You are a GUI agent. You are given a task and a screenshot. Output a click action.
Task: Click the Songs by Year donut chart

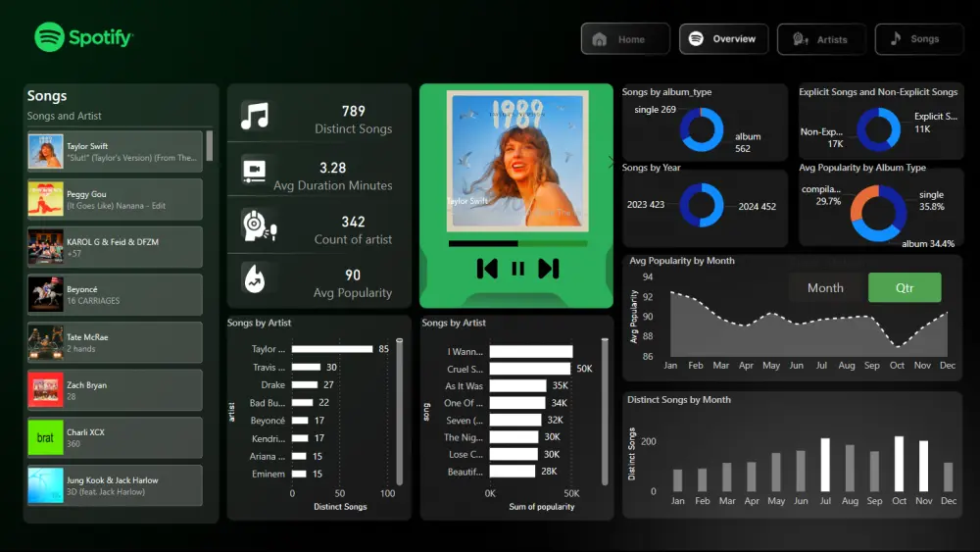tap(702, 205)
